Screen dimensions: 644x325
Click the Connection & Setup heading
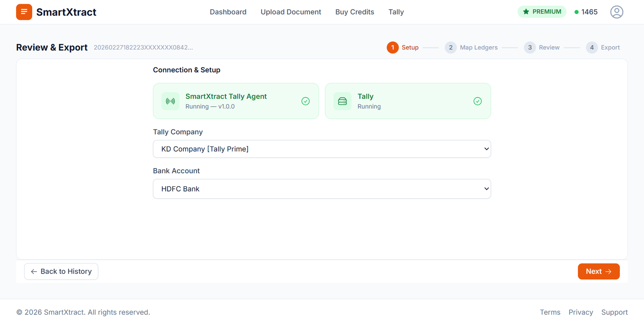[x=187, y=70]
